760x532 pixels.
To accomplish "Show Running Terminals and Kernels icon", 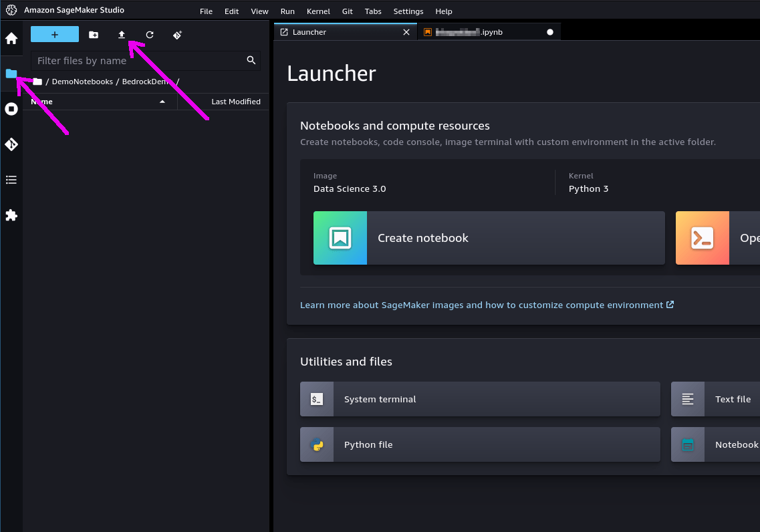I will [11, 109].
